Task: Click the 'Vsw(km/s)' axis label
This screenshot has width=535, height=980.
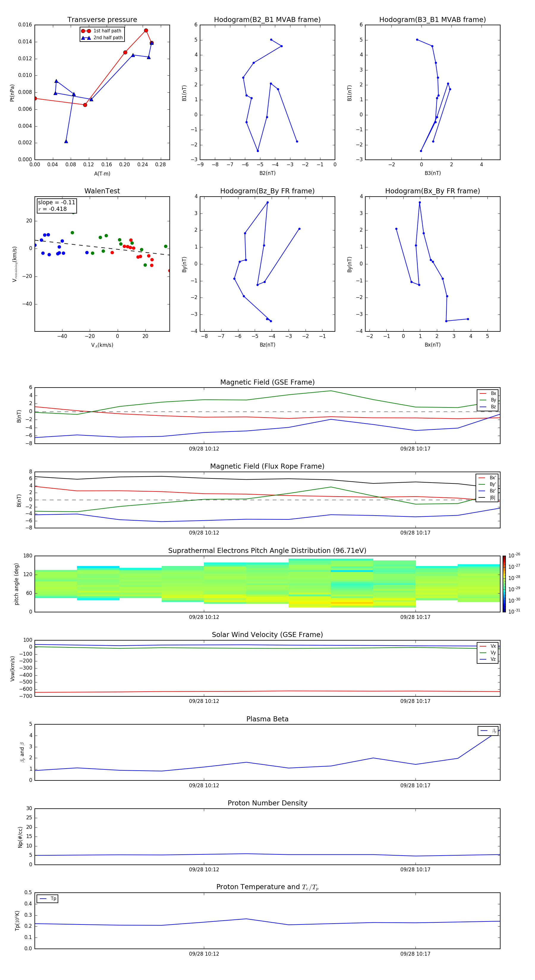Action: pos(12,668)
